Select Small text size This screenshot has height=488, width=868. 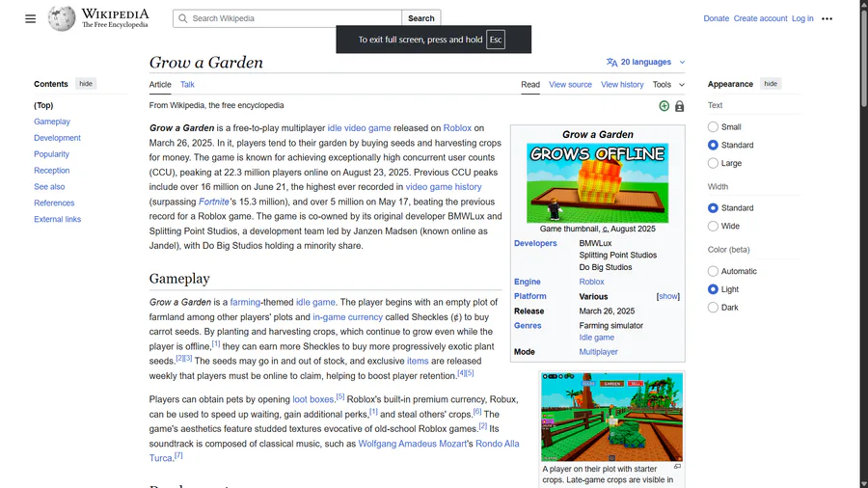click(x=713, y=126)
